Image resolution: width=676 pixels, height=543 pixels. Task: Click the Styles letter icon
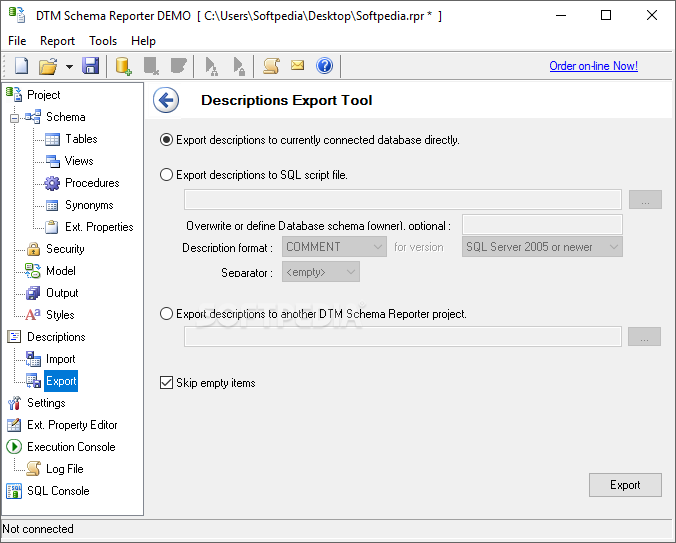[33, 315]
